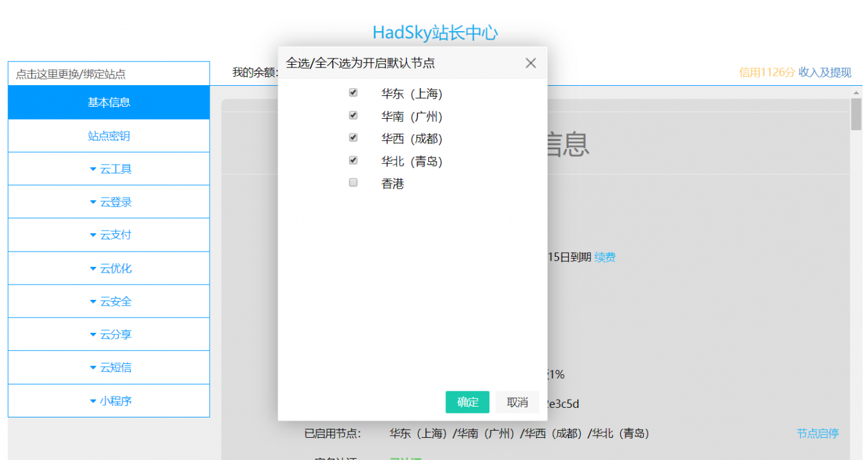Click the dialog title 全选/全不选为开启默认节点
Viewport: 868px width, 460px height.
[x=360, y=63]
